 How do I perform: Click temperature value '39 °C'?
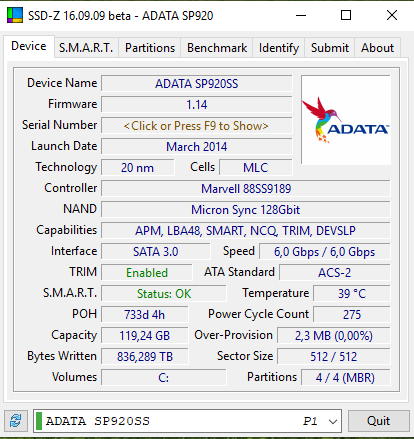(x=352, y=294)
